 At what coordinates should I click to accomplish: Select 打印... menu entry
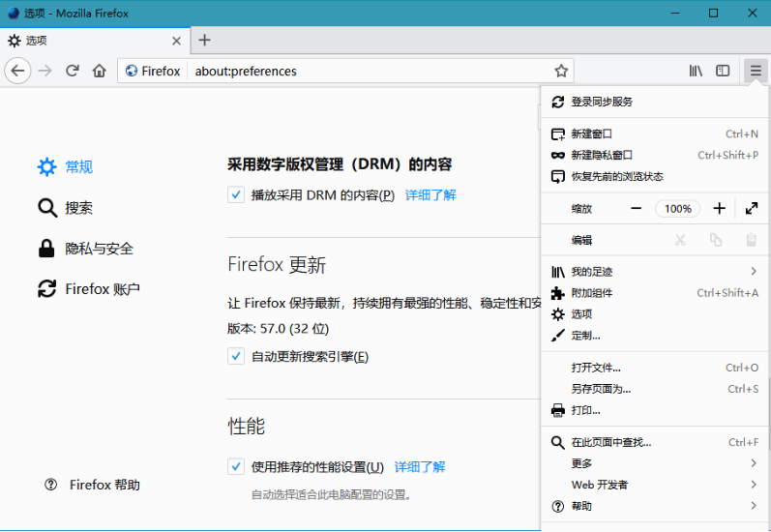(x=655, y=410)
